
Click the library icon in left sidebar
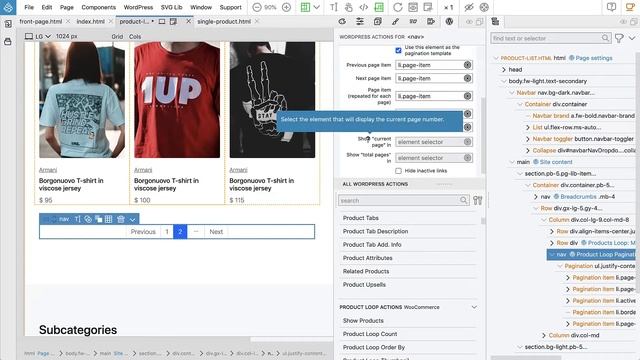(x=8, y=42)
